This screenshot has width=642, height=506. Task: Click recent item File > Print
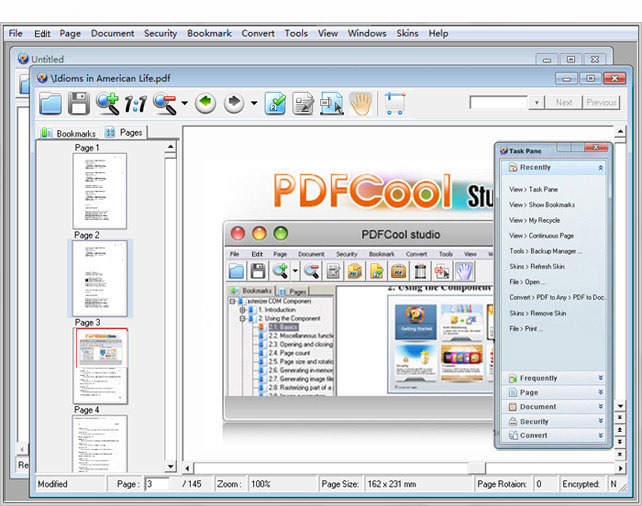[x=526, y=329]
